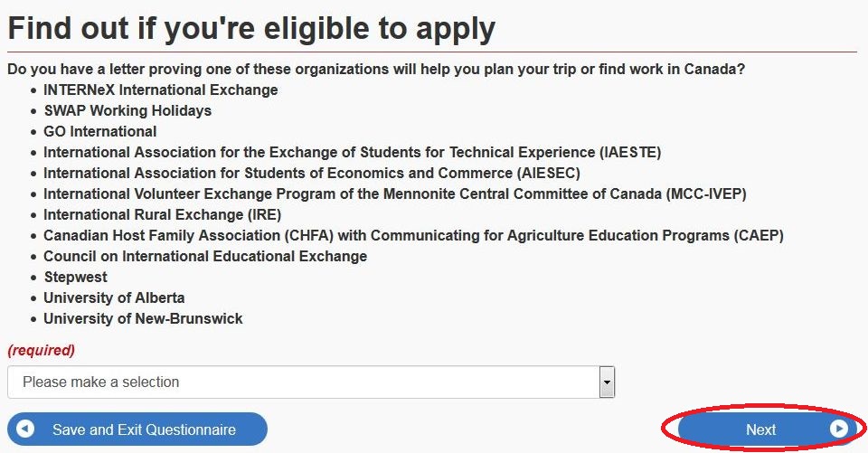The height and width of the screenshot is (453, 868).
Task: Click the INTERNeX International Exchange list item
Action: coord(161,90)
